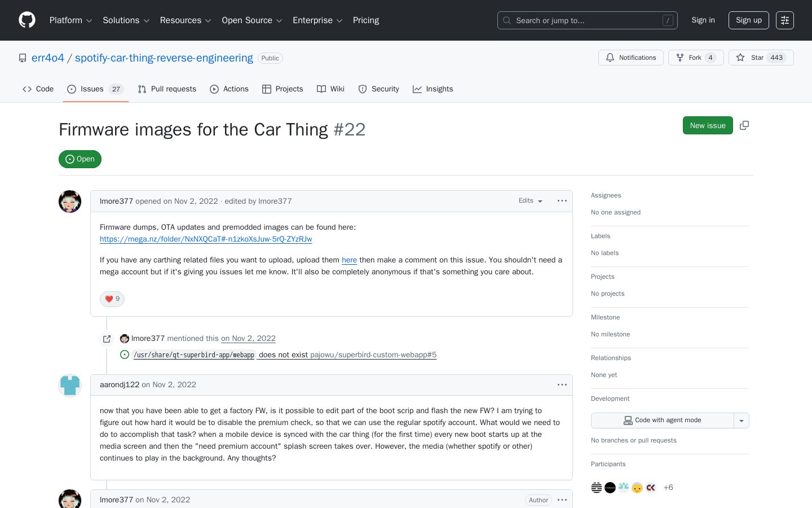The image size is (812, 508).
Task: Click the cross-reference icon in the timeline
Action: (107, 339)
